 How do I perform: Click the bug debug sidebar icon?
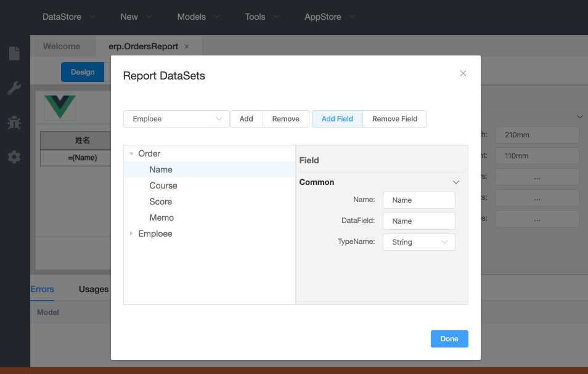pyautogui.click(x=14, y=123)
